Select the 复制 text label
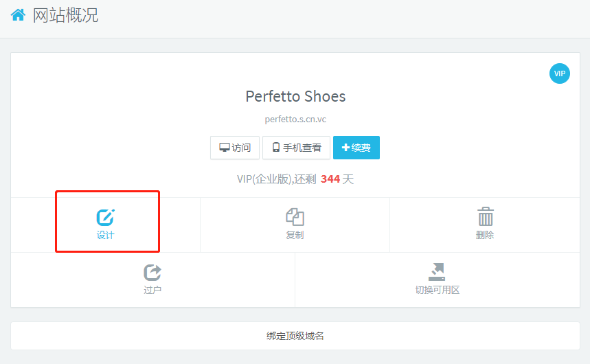Viewport: 590px width, 364px height. [295, 235]
